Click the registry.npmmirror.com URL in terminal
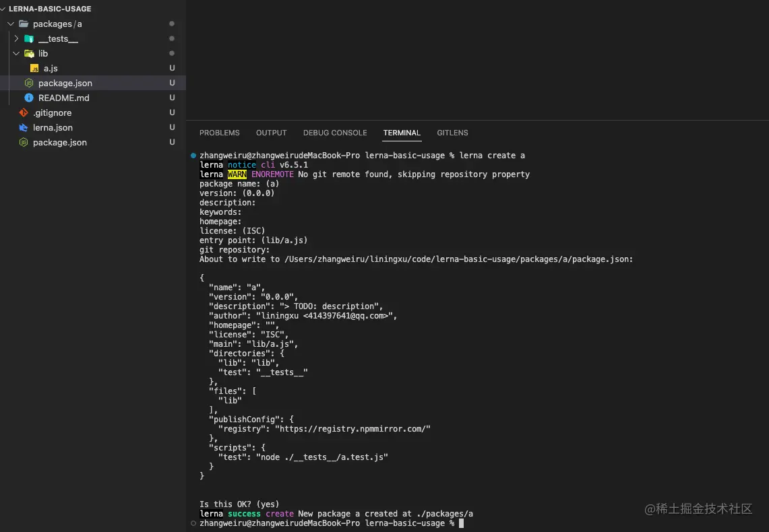The height and width of the screenshot is (532, 769). click(x=352, y=429)
